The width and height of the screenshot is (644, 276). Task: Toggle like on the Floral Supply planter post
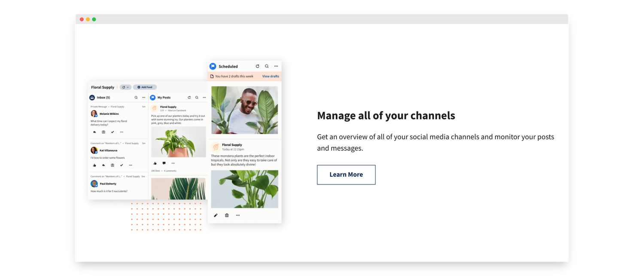tap(155, 163)
